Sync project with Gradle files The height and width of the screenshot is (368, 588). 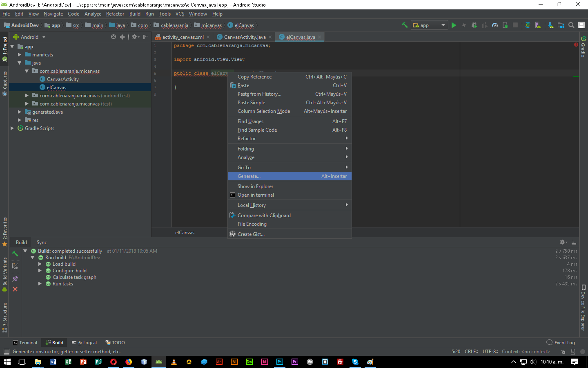[x=528, y=25]
